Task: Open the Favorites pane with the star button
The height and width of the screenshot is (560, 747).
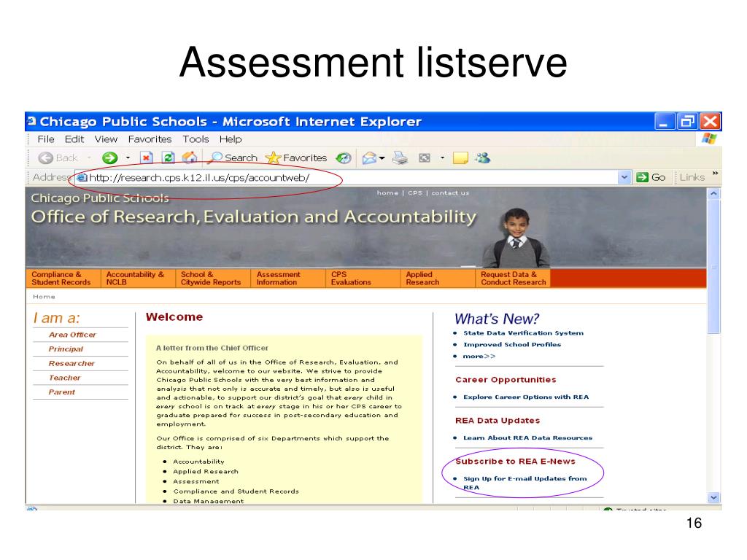Action: tap(296, 157)
